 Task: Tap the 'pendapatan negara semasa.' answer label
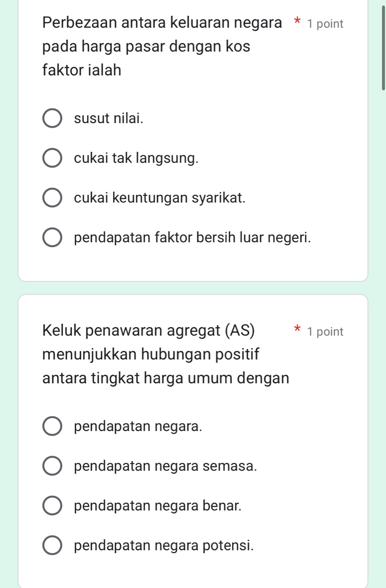click(x=165, y=466)
